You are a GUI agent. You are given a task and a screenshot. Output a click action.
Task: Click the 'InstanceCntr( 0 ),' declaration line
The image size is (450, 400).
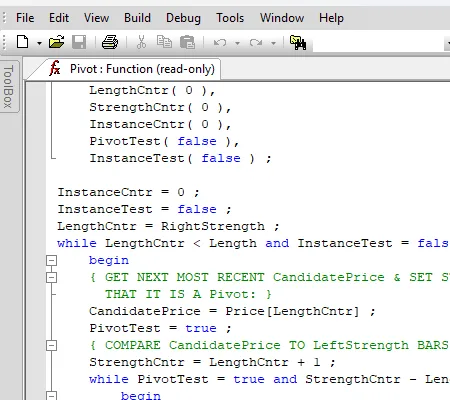pyautogui.click(x=160, y=124)
